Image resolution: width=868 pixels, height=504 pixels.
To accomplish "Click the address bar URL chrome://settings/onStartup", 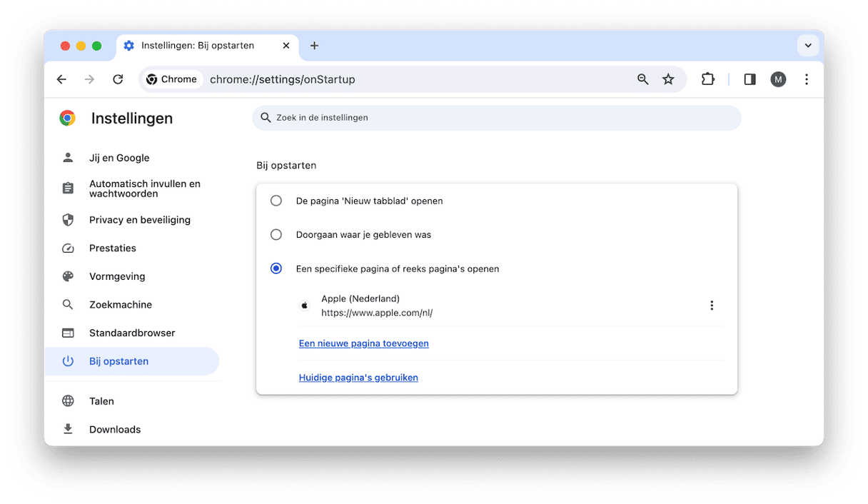I will point(282,79).
